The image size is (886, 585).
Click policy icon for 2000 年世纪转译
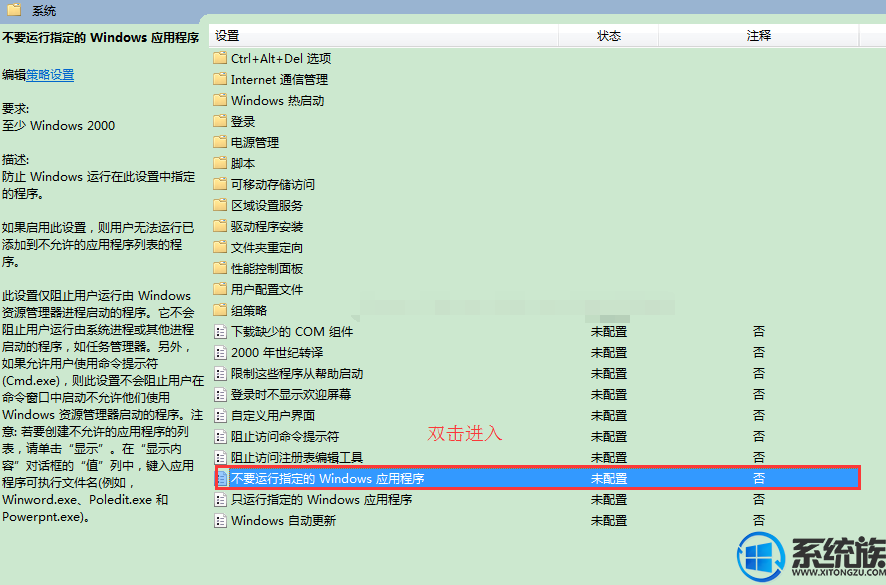220,352
